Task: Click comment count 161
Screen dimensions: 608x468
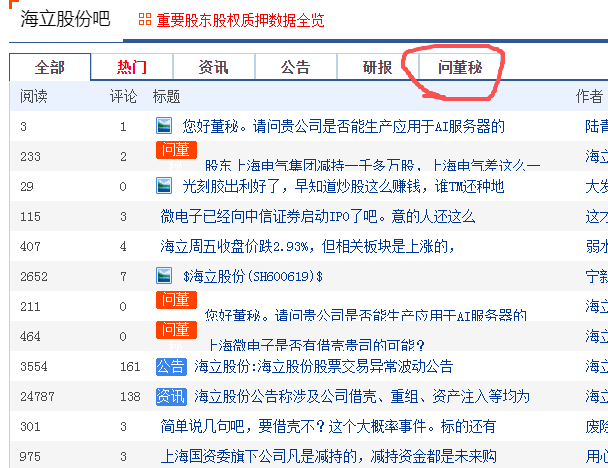Action: pyautogui.click(x=130, y=366)
